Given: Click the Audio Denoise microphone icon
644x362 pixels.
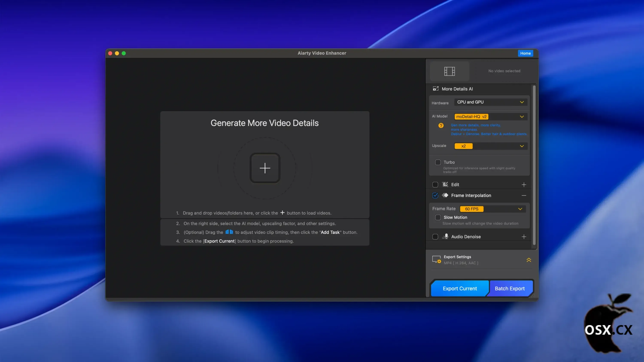Looking at the screenshot, I should pyautogui.click(x=445, y=236).
